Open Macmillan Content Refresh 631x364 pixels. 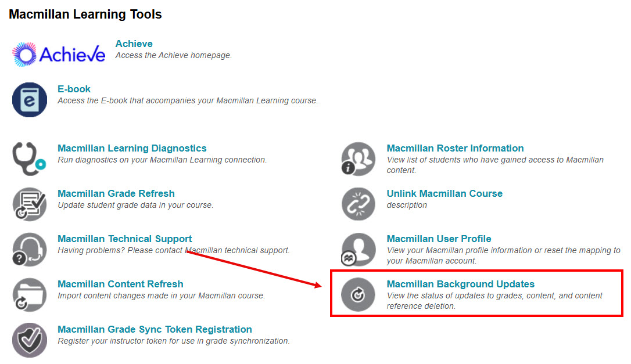tap(120, 284)
